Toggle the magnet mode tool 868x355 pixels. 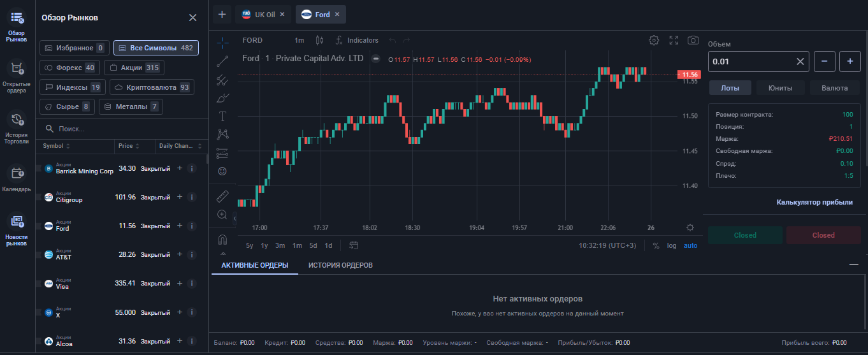pos(222,240)
